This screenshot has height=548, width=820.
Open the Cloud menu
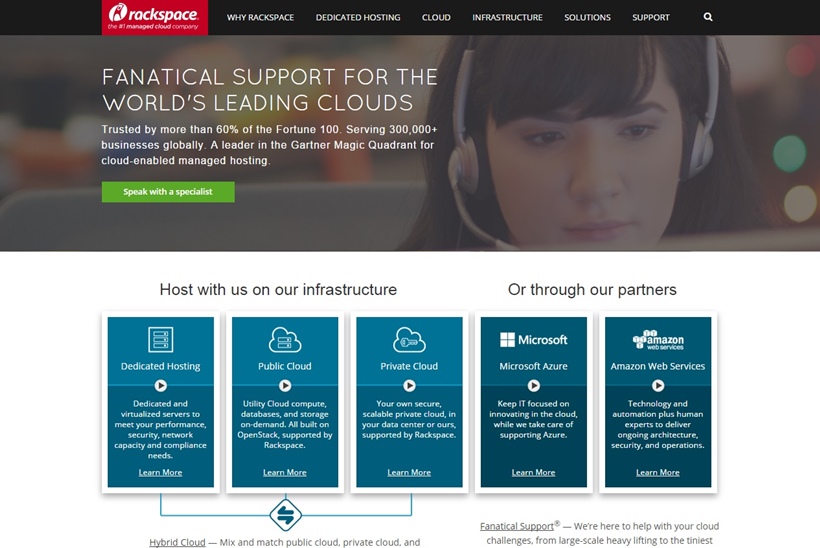click(x=436, y=17)
